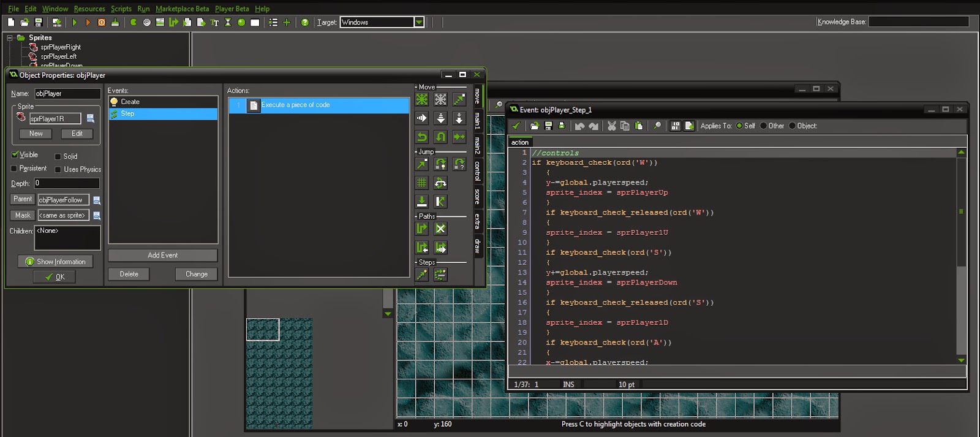Click the Reverse Horizontal Direction action icon
The width and height of the screenshot is (980, 437).
point(422,137)
